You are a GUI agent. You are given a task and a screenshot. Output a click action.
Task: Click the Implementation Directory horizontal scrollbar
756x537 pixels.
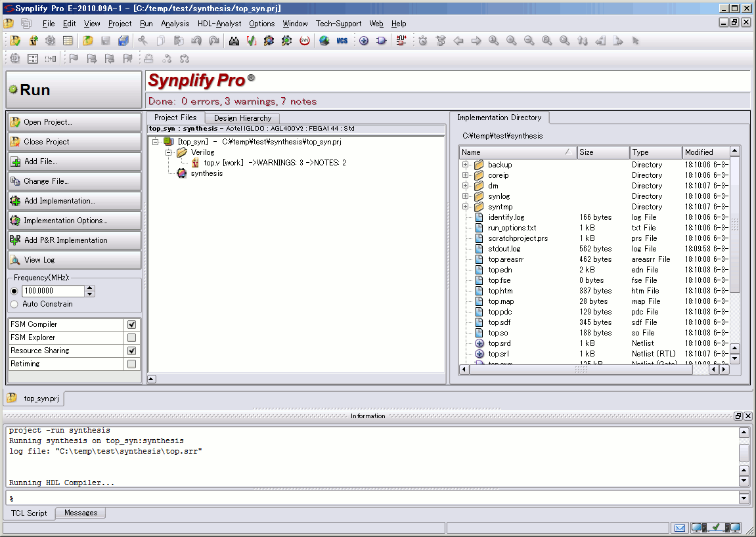[x=581, y=370]
